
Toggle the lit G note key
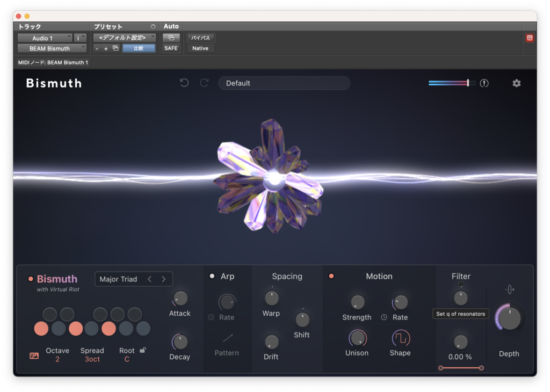[x=108, y=329]
